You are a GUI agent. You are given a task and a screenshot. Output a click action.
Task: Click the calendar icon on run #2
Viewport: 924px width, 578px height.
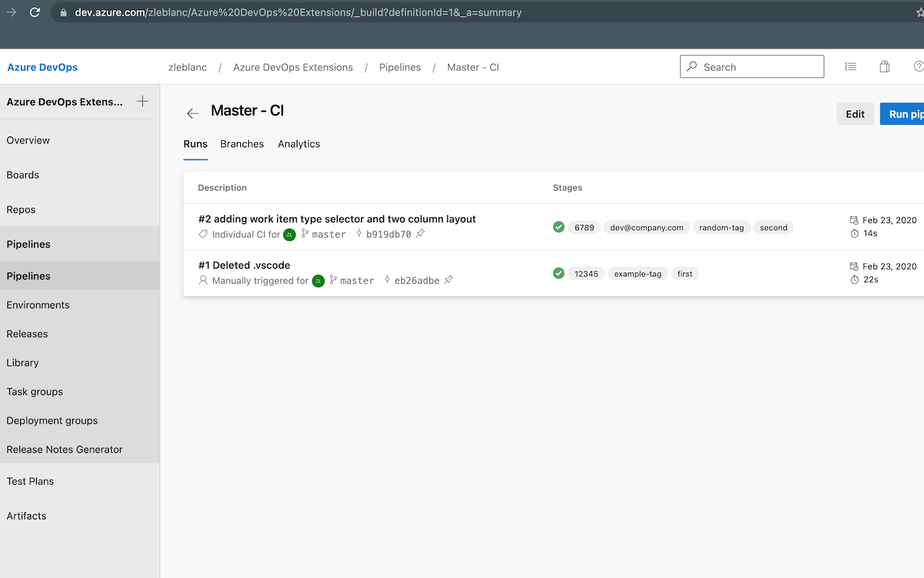point(854,220)
